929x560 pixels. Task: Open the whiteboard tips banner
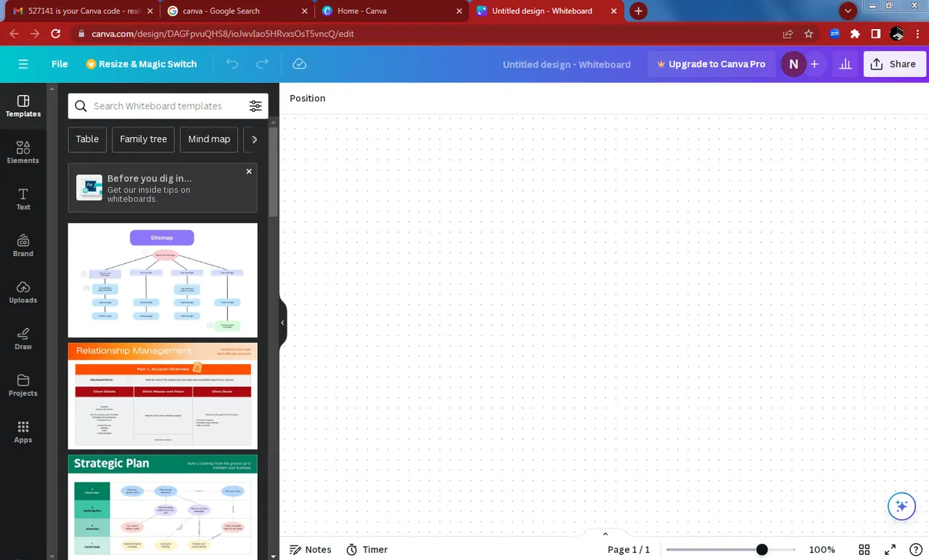[163, 188]
